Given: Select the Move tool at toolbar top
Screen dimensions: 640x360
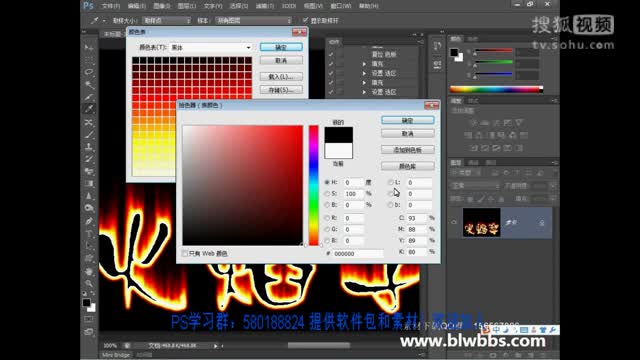Looking at the screenshot, I should pyautogui.click(x=89, y=48).
